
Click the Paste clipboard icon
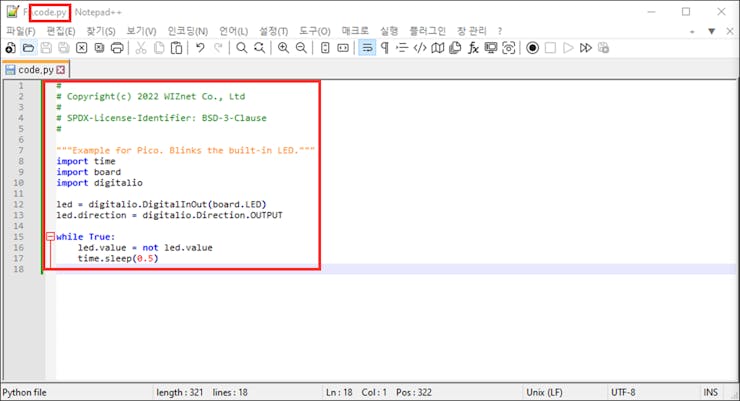pyautogui.click(x=177, y=48)
